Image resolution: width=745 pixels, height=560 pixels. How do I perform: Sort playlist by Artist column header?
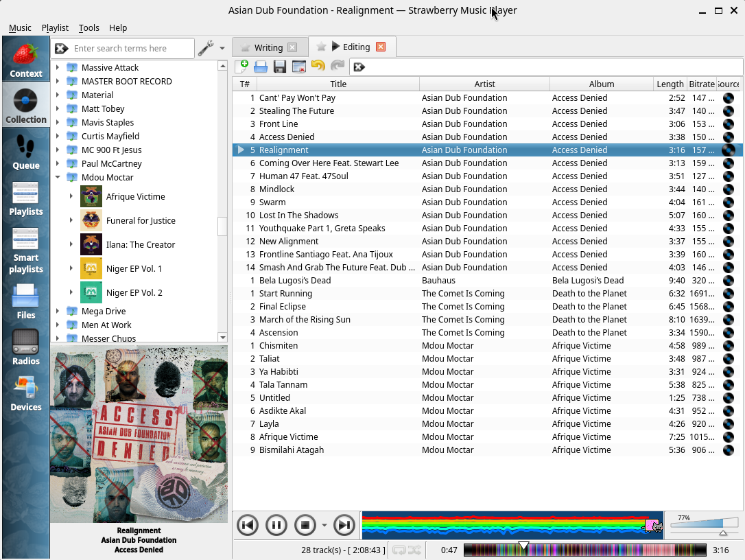pyautogui.click(x=484, y=84)
